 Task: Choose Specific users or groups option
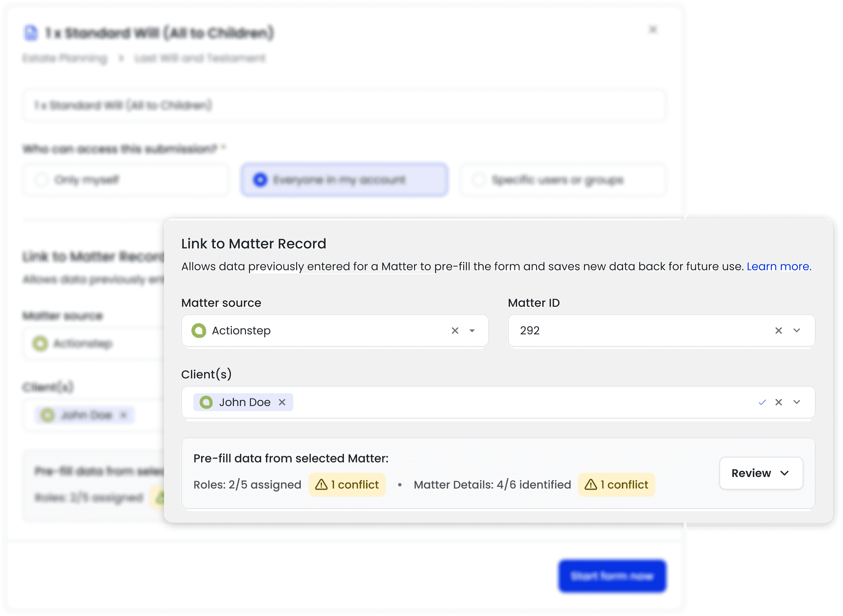pyautogui.click(x=479, y=180)
